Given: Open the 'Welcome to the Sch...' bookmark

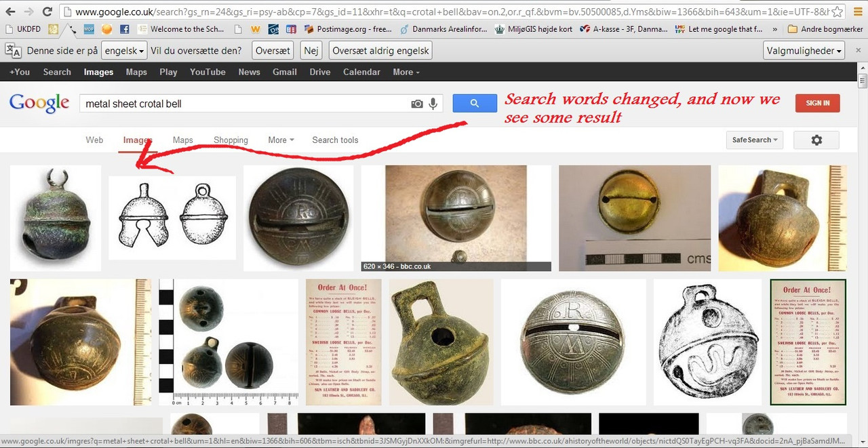Looking at the screenshot, I should [181, 29].
